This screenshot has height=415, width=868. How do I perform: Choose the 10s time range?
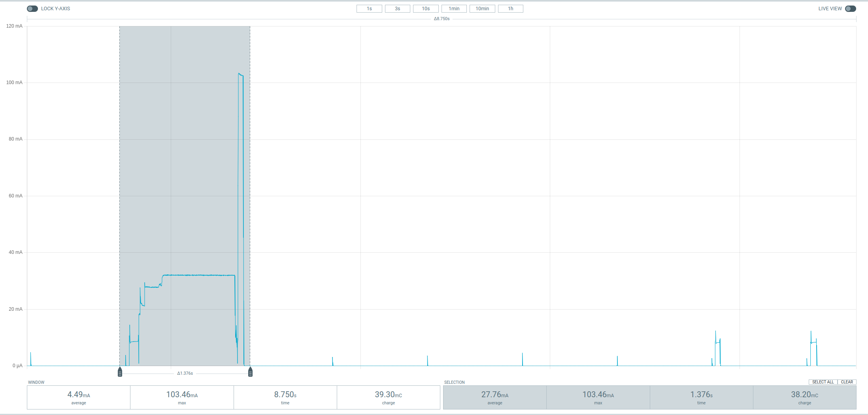tap(426, 9)
